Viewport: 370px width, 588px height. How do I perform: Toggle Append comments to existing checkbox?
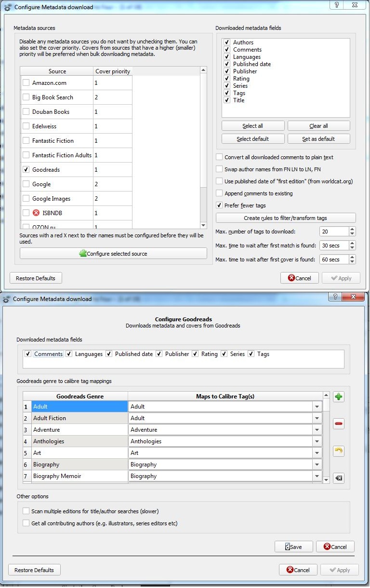point(219,193)
